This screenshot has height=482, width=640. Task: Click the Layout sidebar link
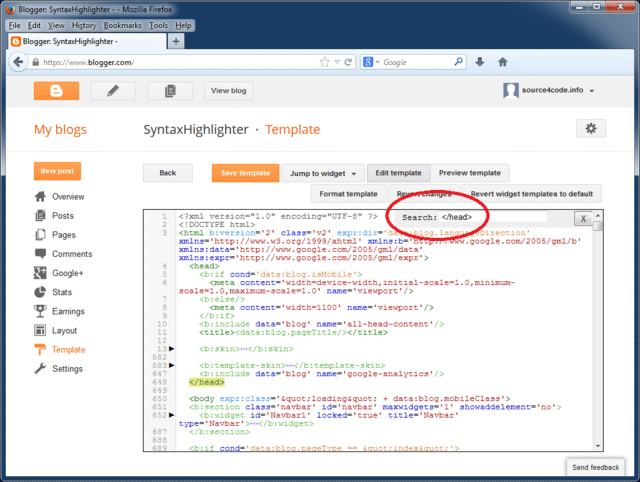(64, 330)
